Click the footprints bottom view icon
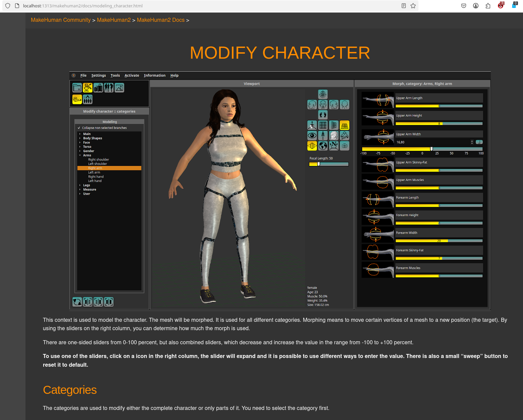Viewport: 523px width, 420px height. click(x=323, y=115)
